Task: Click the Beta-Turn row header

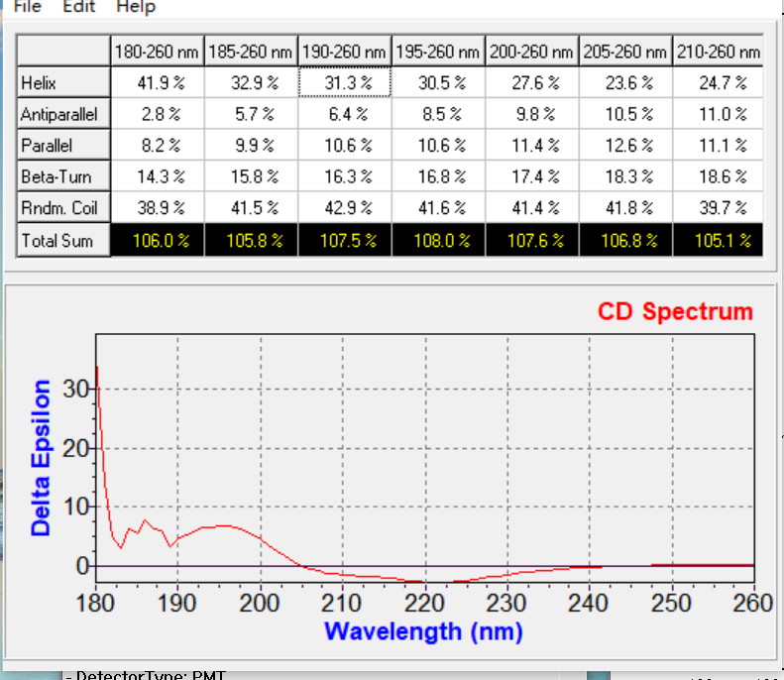Action: click(x=63, y=176)
